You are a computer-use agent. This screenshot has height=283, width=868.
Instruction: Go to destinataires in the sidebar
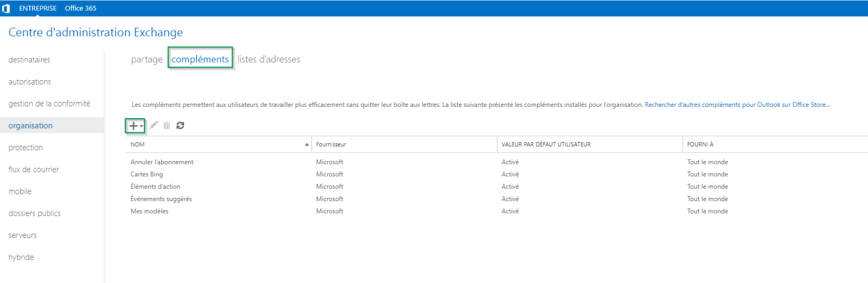[x=29, y=60]
